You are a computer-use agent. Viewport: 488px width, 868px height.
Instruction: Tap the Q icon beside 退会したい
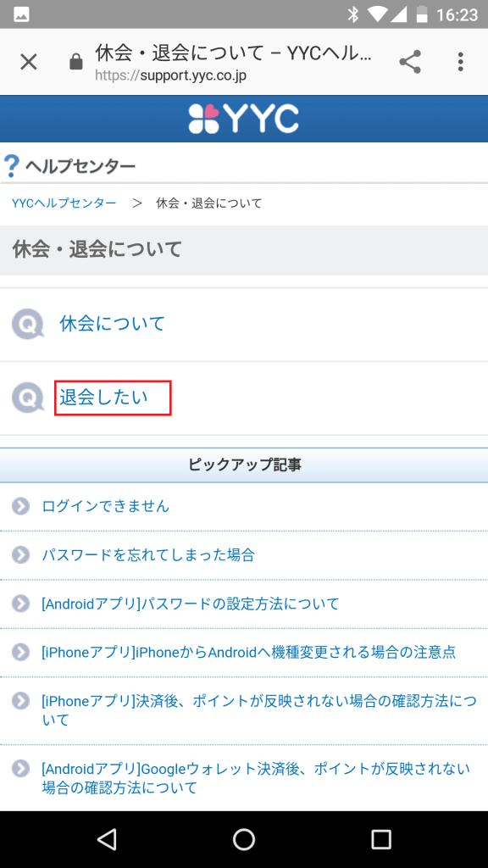[28, 398]
